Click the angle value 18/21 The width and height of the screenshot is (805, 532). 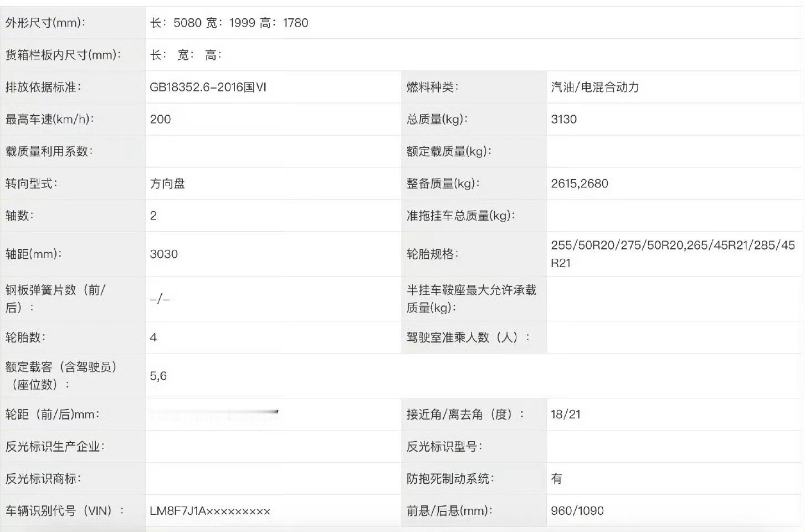pyautogui.click(x=566, y=415)
